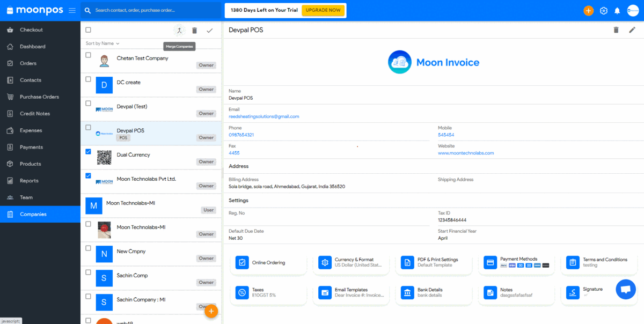Open Taxes card

pyautogui.click(x=268, y=292)
